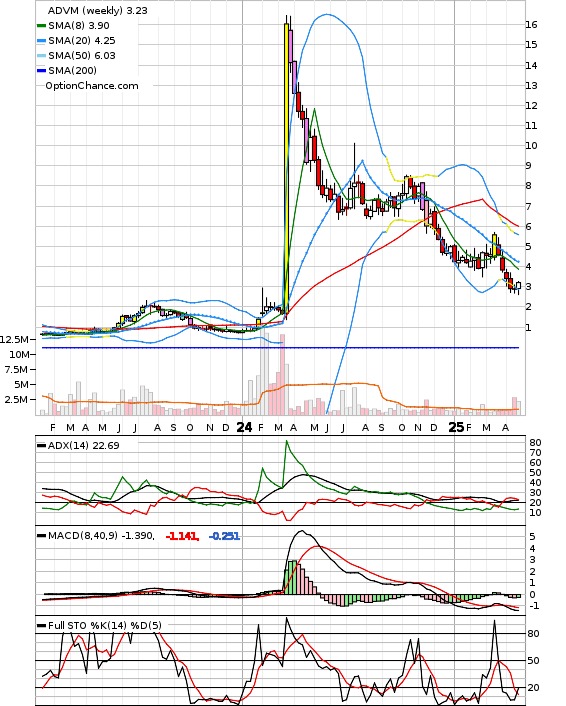This screenshot has height=706, width=566.
Task: Click the SMA(50) 6.03 legend text
Action: 82,56
